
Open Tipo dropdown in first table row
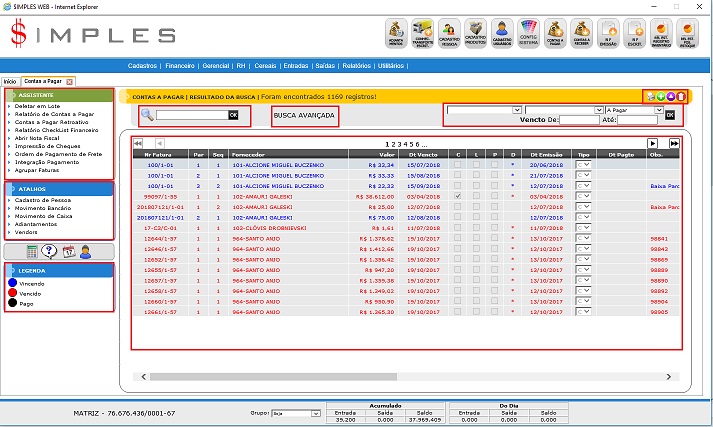tap(583, 164)
